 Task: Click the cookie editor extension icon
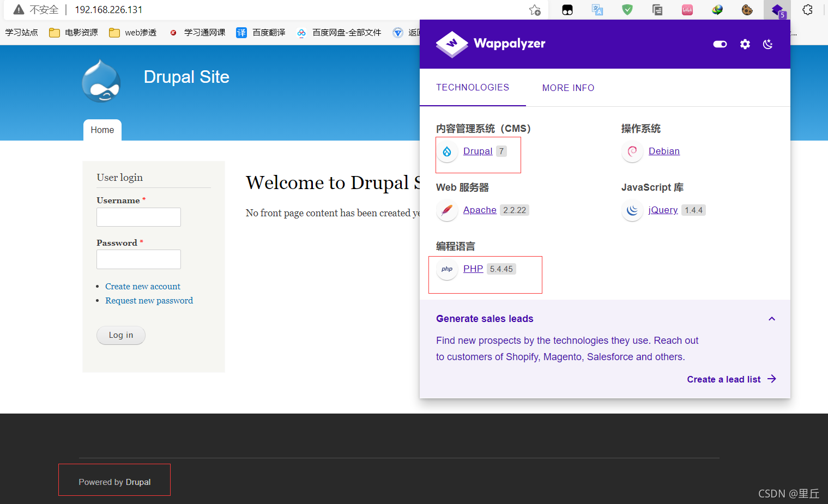tap(747, 10)
